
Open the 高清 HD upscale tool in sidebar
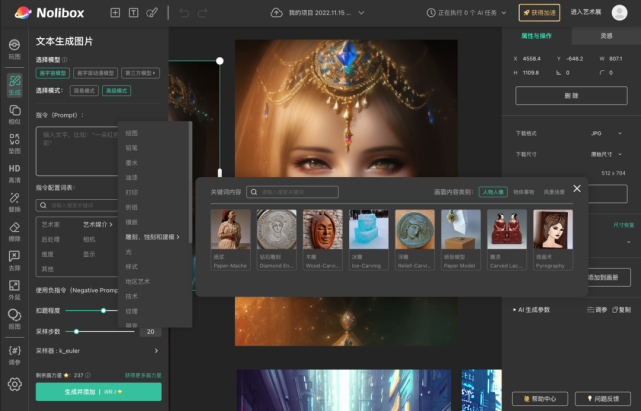[x=14, y=172]
